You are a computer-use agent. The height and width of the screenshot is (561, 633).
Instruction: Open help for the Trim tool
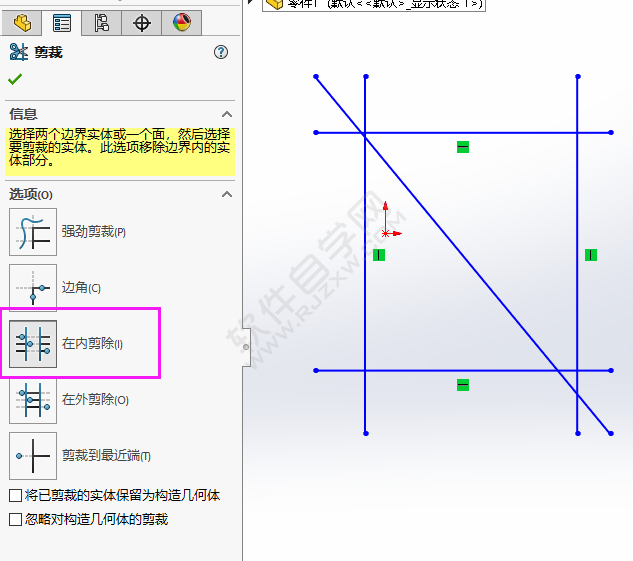click(x=221, y=52)
